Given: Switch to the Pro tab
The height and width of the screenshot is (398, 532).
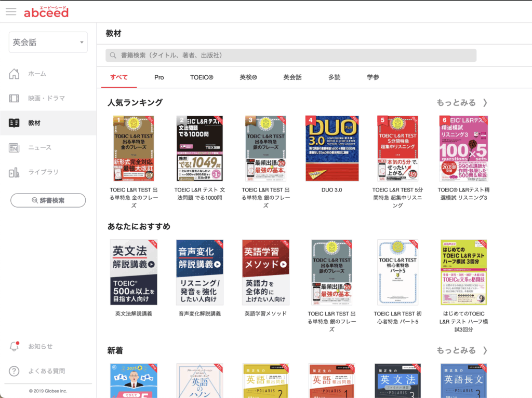Looking at the screenshot, I should (x=159, y=77).
